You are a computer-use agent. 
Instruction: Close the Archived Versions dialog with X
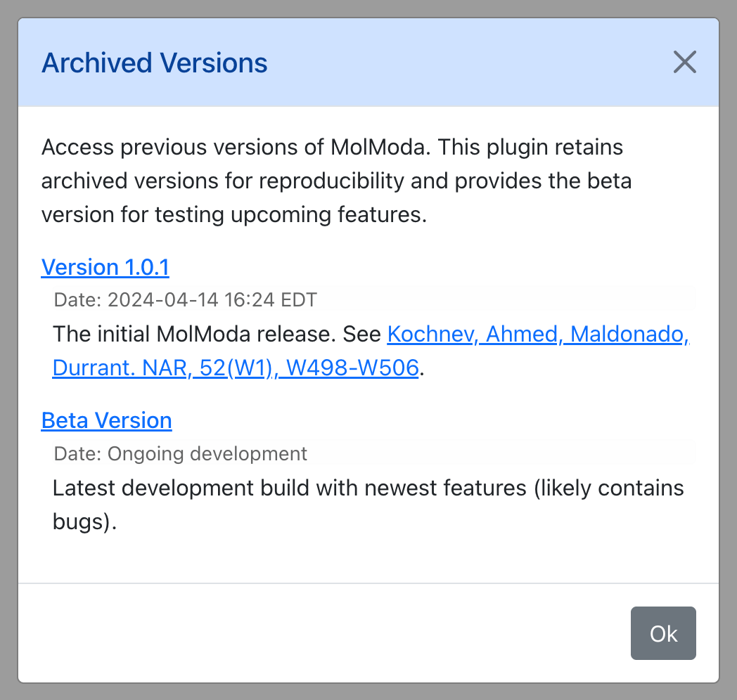(684, 62)
